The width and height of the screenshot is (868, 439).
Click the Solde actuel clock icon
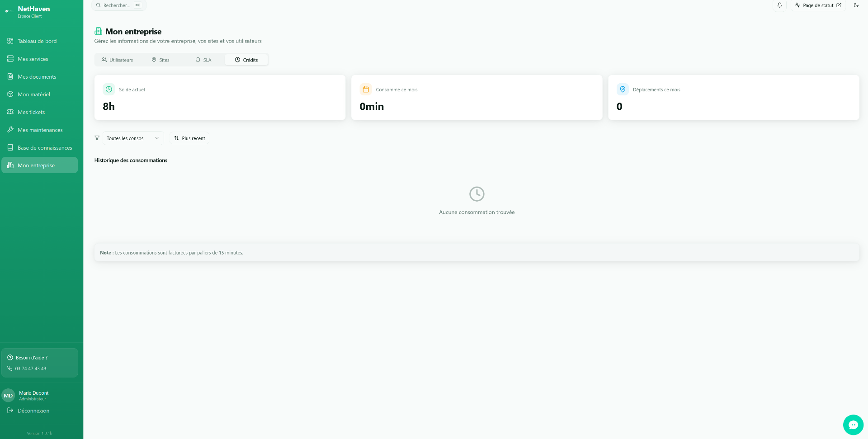point(109,90)
